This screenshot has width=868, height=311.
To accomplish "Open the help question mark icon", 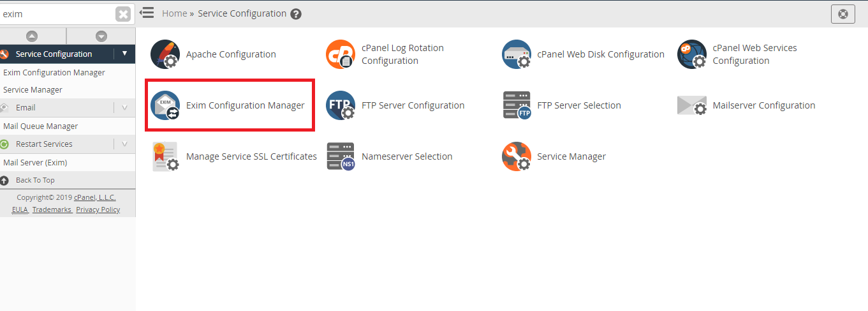I will [x=296, y=14].
